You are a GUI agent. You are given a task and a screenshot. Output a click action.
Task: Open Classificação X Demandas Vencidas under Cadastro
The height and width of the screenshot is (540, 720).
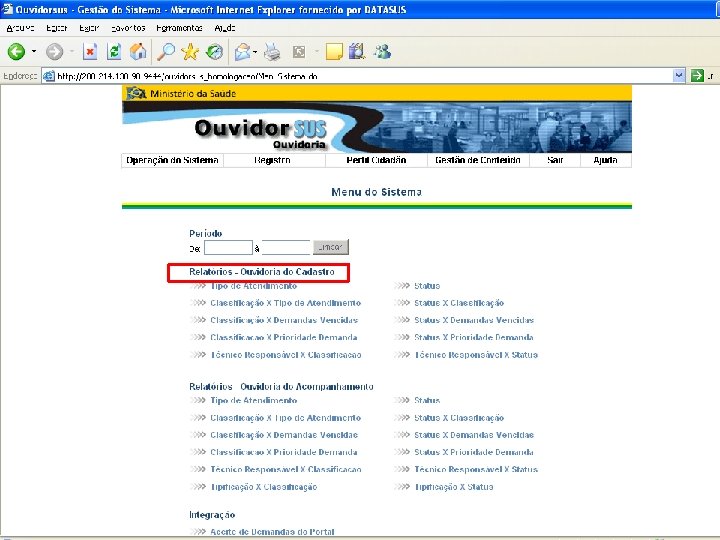[284, 320]
